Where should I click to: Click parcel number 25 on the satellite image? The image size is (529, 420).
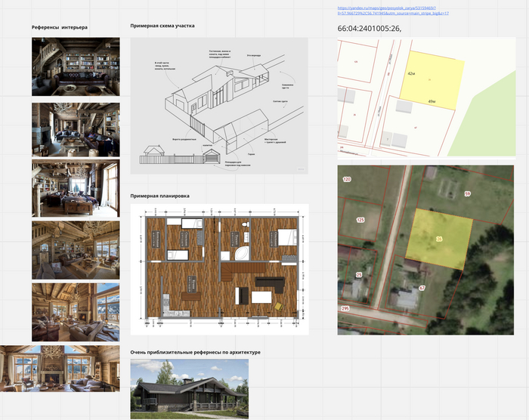click(x=359, y=275)
